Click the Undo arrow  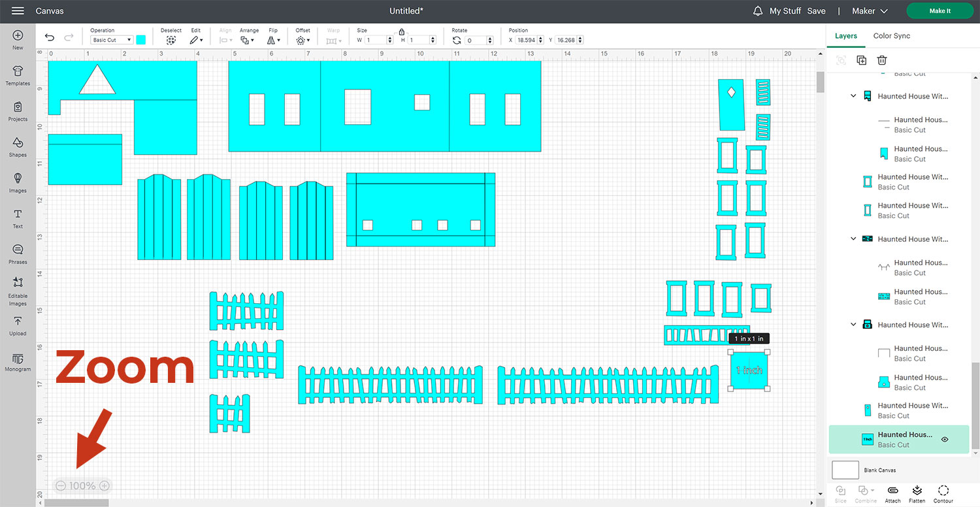click(50, 39)
